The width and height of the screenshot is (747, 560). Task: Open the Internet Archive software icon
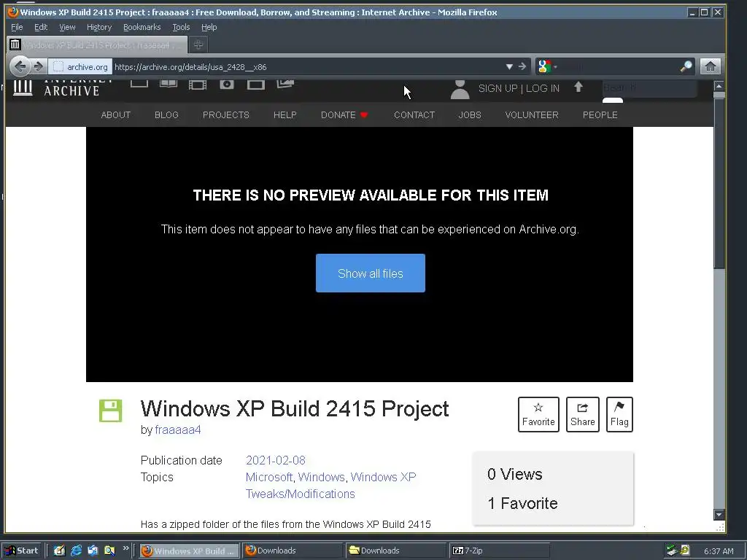[x=256, y=85]
